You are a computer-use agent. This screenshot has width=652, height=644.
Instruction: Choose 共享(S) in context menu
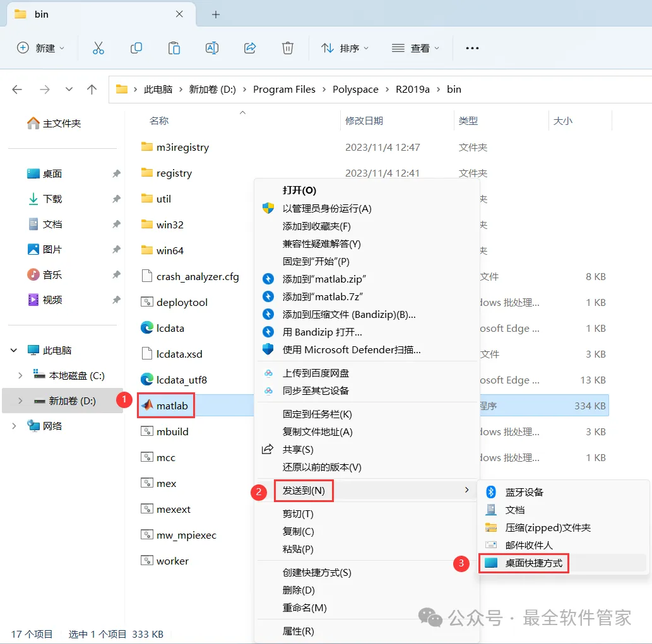pos(298,450)
